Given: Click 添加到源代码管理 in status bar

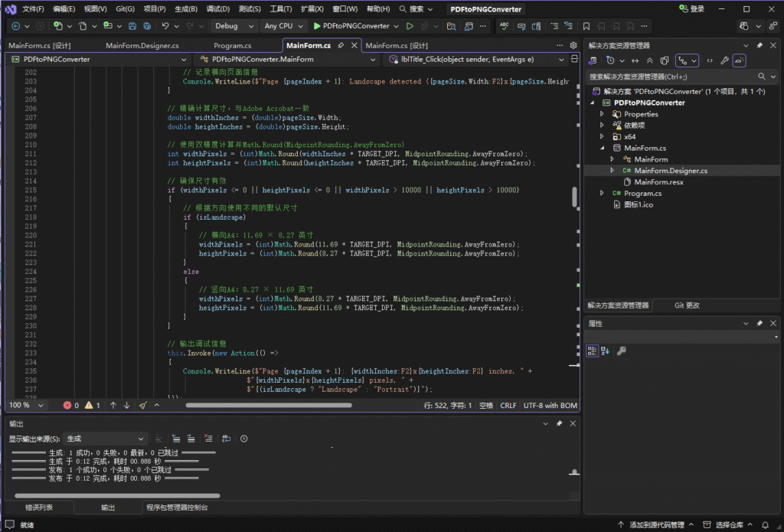Looking at the screenshot, I should click(x=655, y=525).
